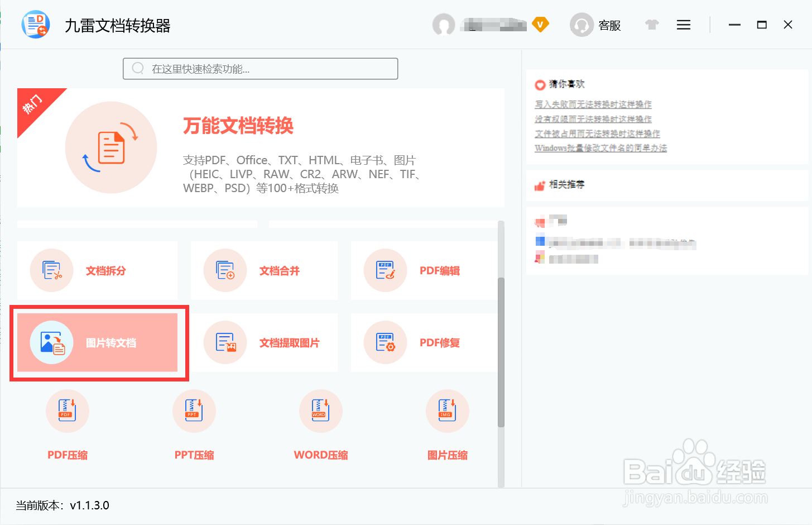The image size is (812, 525).
Task: Click the 猜你喜欢 heart icon
Action: pyautogui.click(x=540, y=85)
